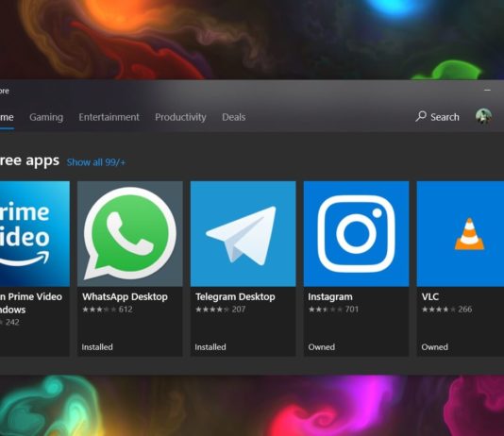Click Installed status under Telegram Desktop

[x=210, y=347]
